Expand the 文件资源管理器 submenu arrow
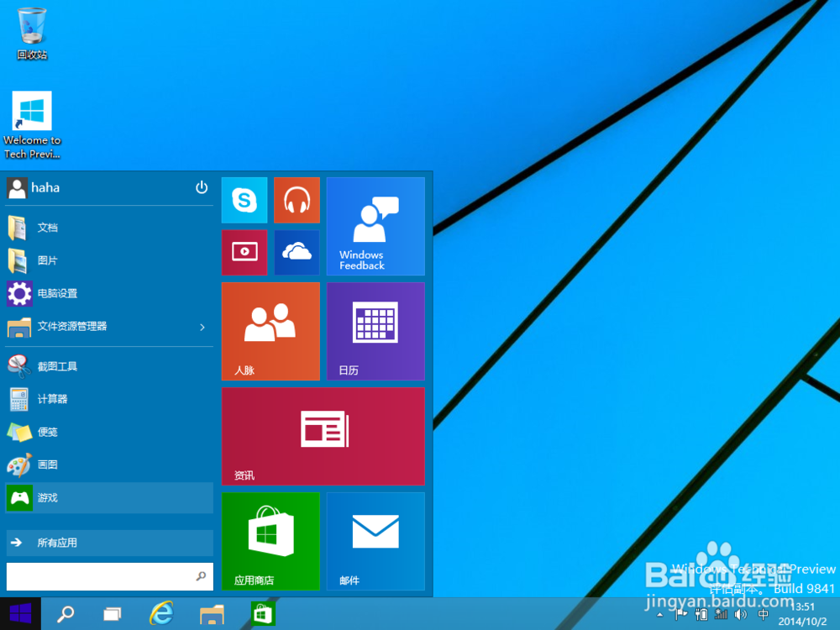The image size is (840, 630). [202, 328]
